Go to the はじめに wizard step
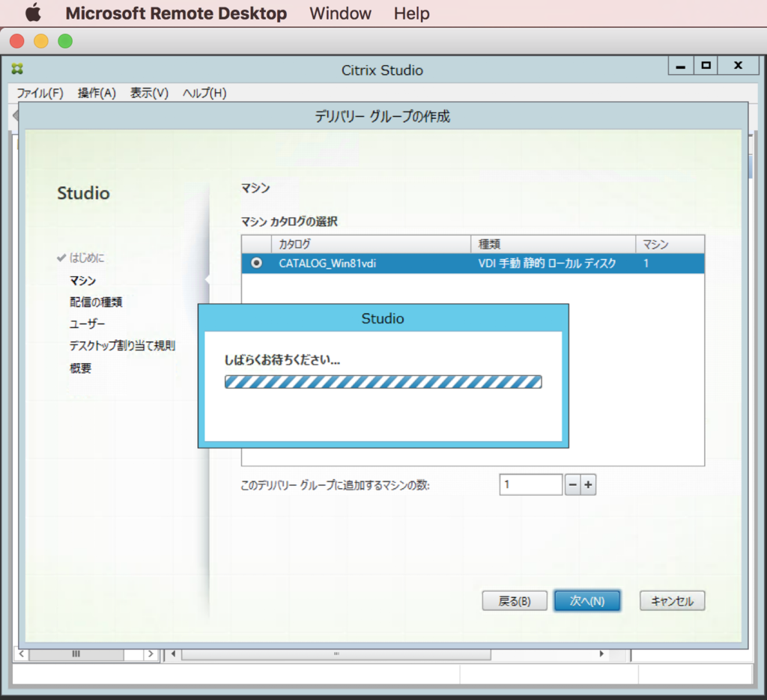This screenshot has width=767, height=700. (87, 258)
